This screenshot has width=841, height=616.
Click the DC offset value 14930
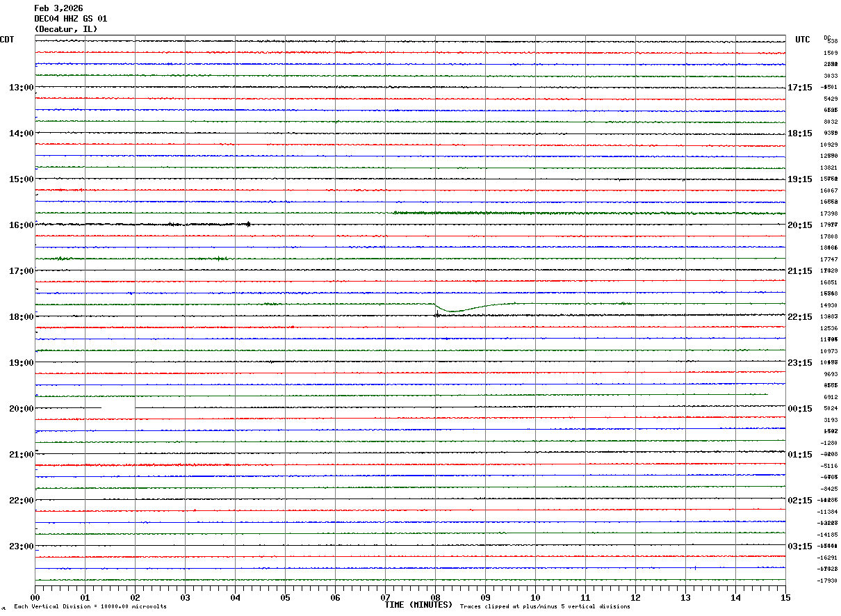coord(829,305)
